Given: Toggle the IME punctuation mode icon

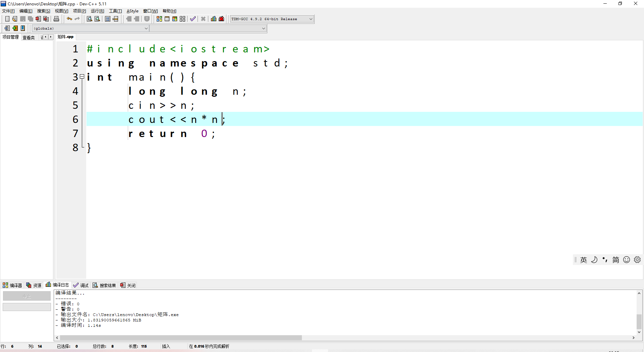Looking at the screenshot, I should (x=605, y=260).
